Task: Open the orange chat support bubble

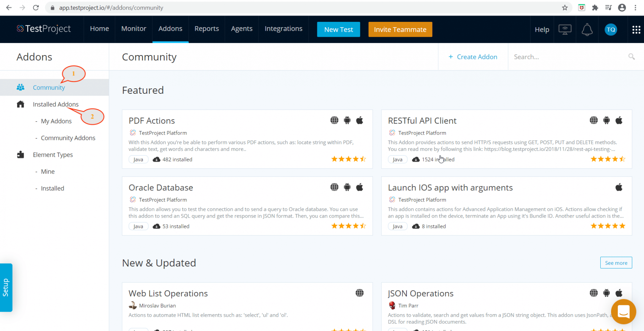Action: click(623, 312)
